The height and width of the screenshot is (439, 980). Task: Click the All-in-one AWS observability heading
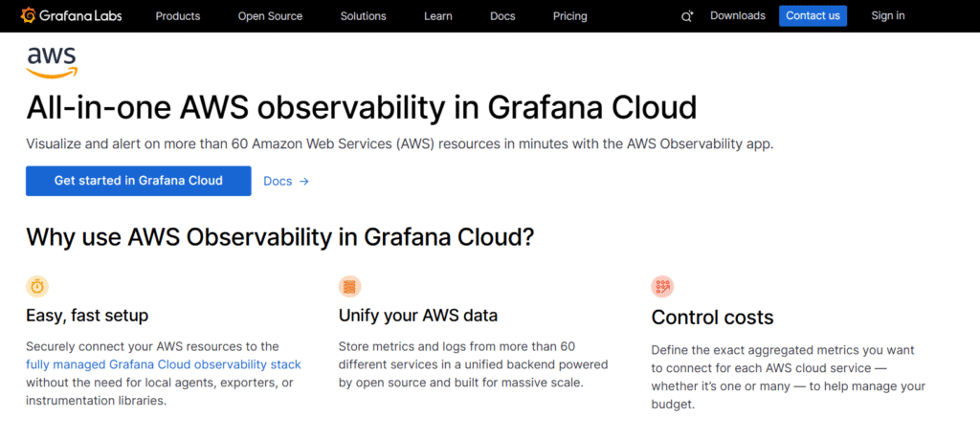click(361, 106)
